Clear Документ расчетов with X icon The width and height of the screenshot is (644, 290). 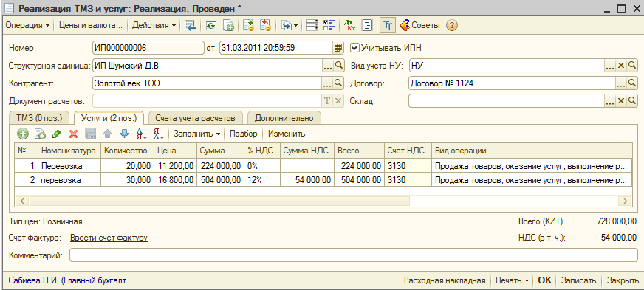coord(338,101)
